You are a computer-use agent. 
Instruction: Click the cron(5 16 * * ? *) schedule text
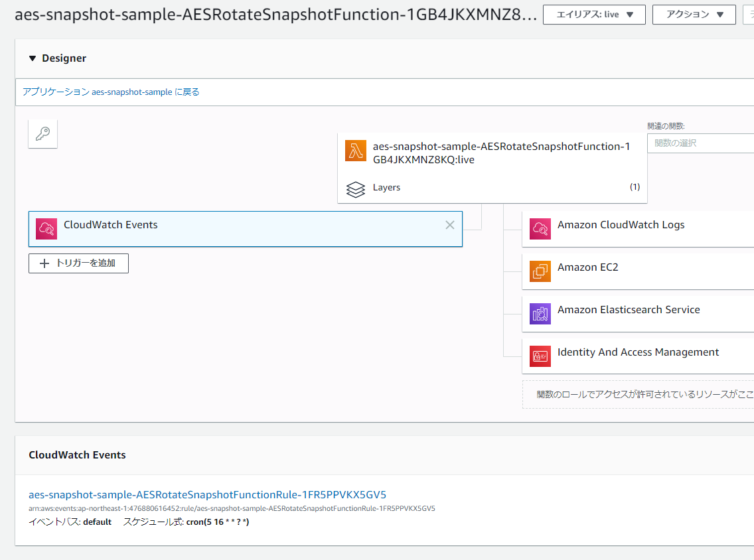218,522
